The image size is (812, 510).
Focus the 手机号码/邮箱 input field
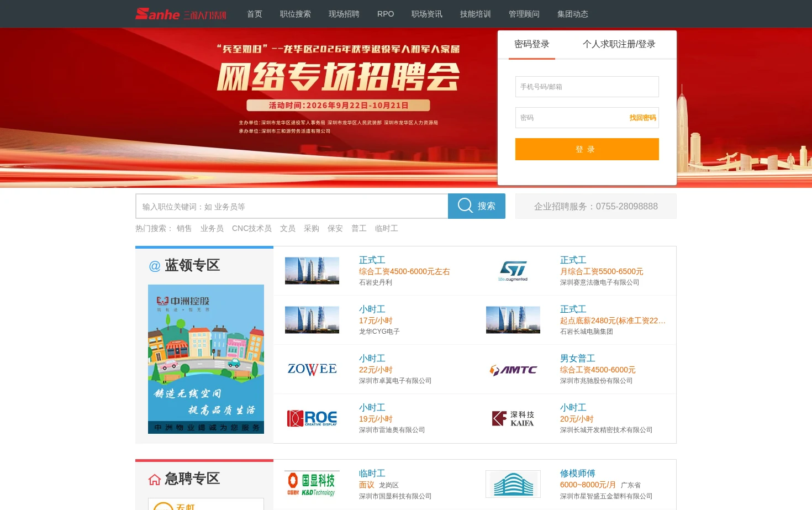point(587,87)
